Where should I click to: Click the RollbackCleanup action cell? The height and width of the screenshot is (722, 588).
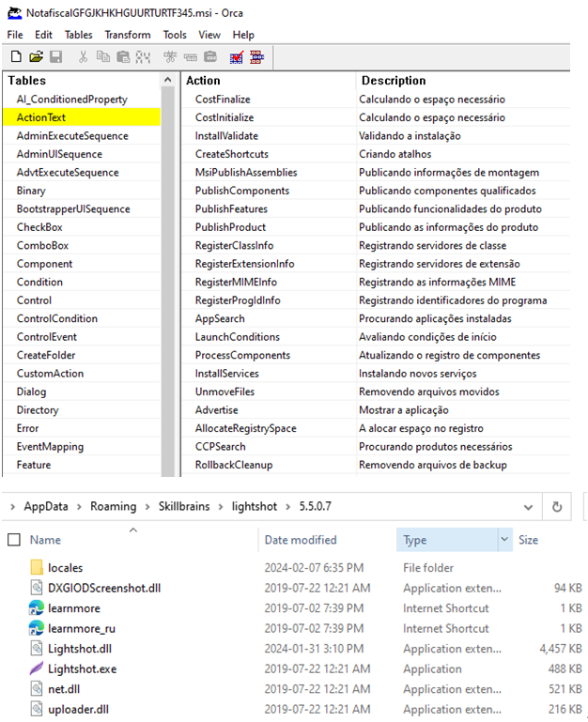click(234, 465)
